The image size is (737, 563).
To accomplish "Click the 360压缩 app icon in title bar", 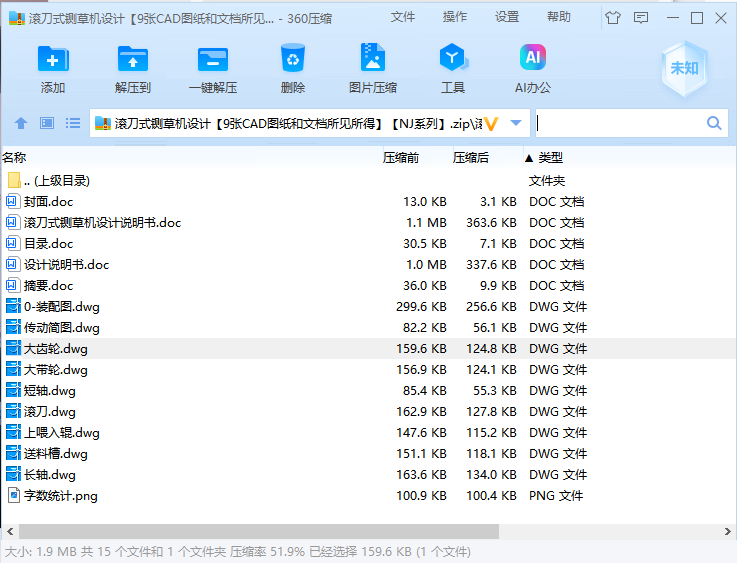I will [x=16, y=18].
